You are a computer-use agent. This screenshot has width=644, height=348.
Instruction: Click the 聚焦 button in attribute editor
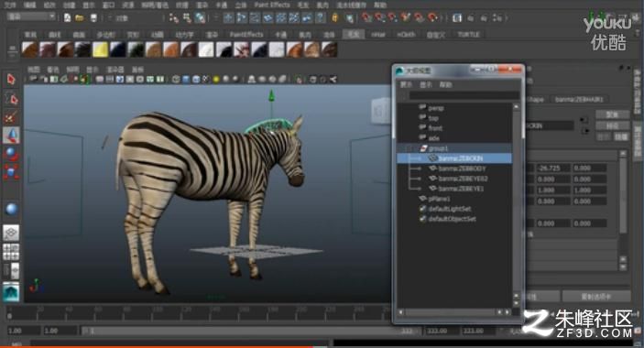[612, 114]
